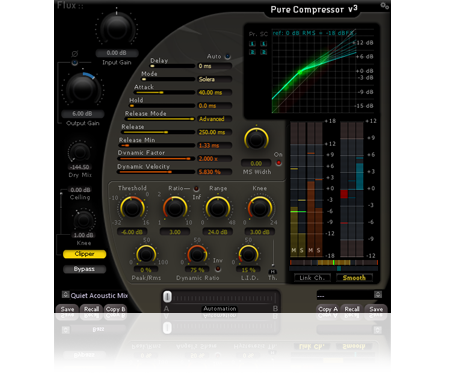Screen dimensions: 455x390
Task: Toggle the Ratio Inf button
Action: 196,188
